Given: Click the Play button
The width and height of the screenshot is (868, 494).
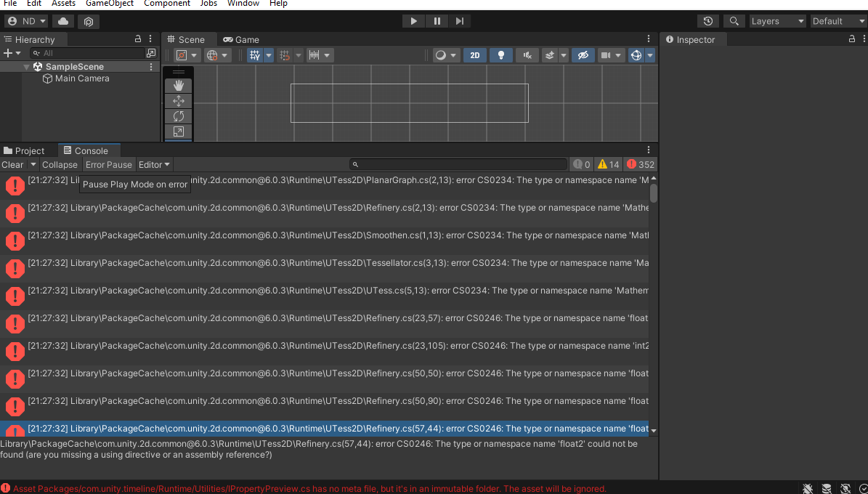Looking at the screenshot, I should pyautogui.click(x=413, y=21).
